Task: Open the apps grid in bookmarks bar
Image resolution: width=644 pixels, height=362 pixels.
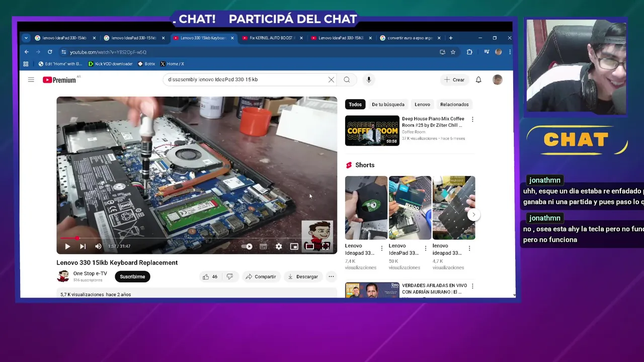Action: coord(26,64)
